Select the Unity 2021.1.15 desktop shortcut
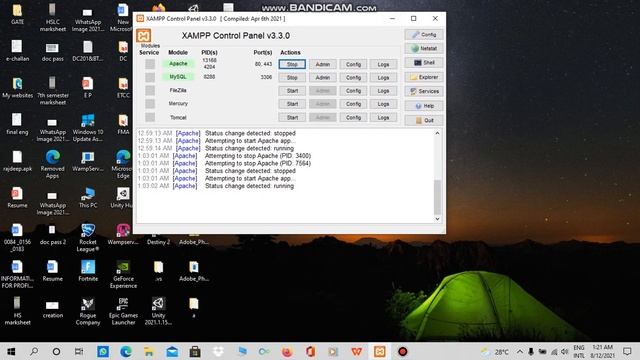Image resolution: width=640 pixels, height=360 pixels. click(x=158, y=311)
